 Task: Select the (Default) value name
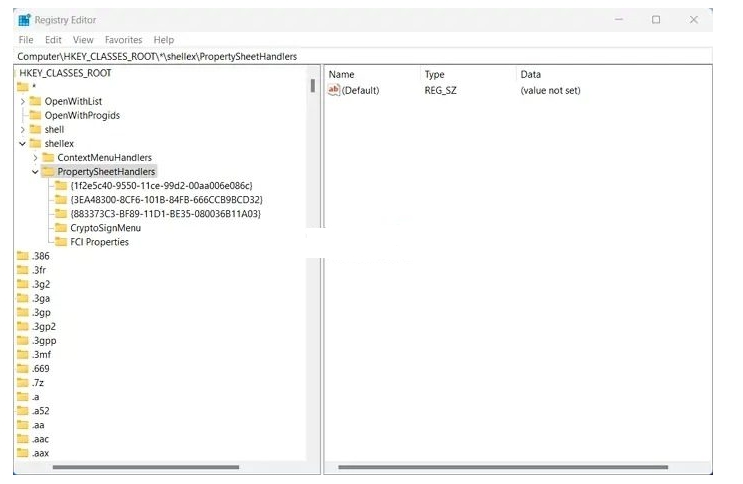click(360, 90)
